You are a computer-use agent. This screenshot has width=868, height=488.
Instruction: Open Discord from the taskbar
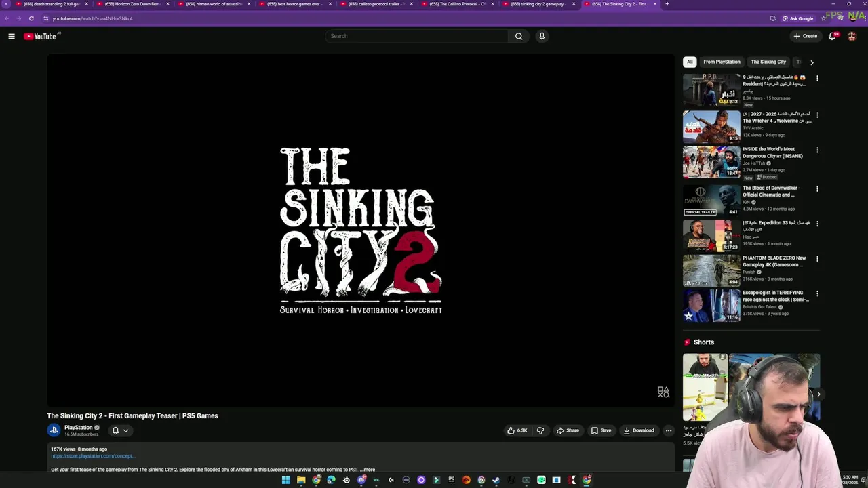tap(361, 480)
